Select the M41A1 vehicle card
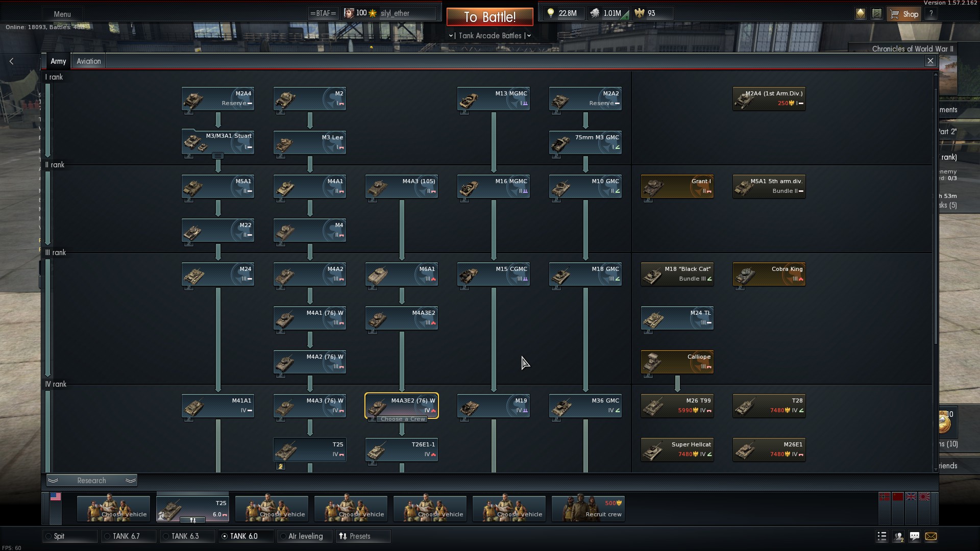Viewport: 980px width, 551px height. (x=218, y=406)
